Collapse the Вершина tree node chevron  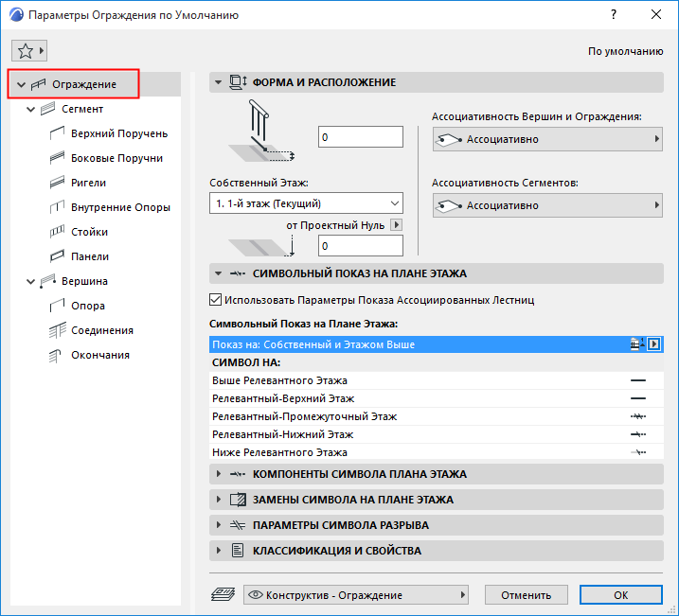[30, 281]
